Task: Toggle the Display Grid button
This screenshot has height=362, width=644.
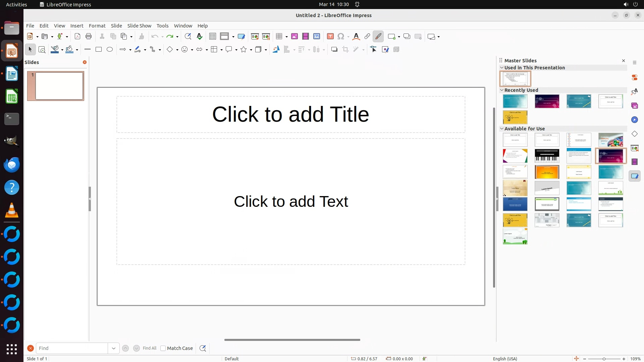Action: [x=213, y=37]
